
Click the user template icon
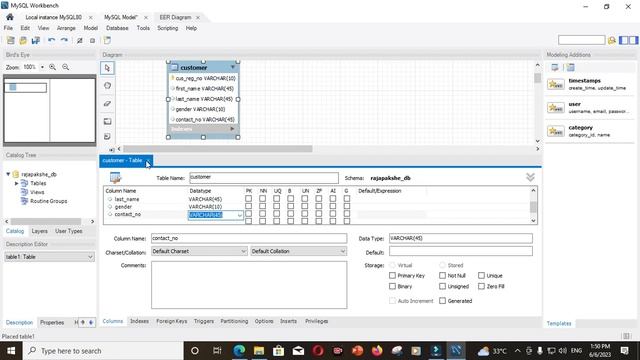(x=556, y=108)
